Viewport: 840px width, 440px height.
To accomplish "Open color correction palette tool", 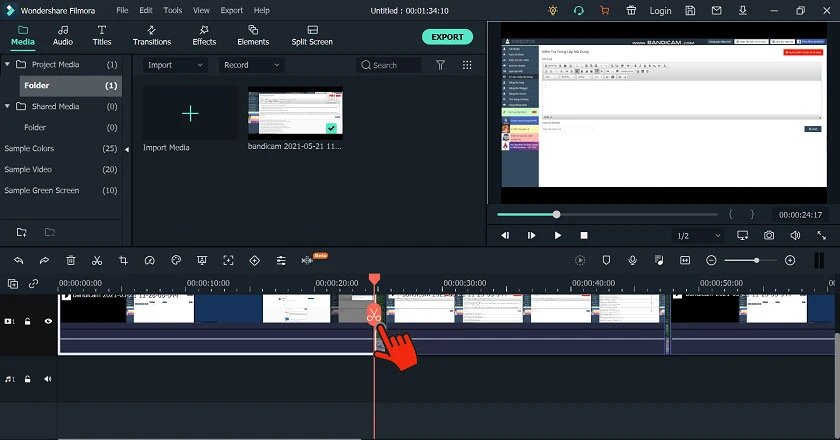I will (176, 260).
